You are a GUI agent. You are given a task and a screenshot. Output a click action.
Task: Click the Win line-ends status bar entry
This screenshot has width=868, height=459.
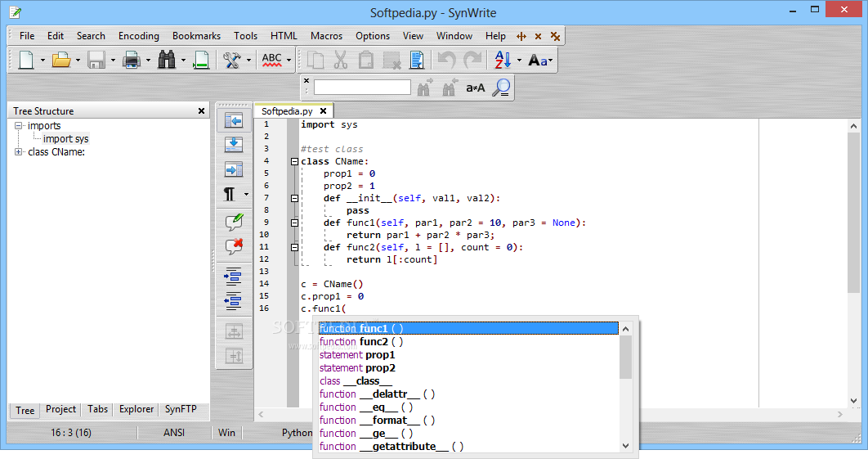[226, 432]
